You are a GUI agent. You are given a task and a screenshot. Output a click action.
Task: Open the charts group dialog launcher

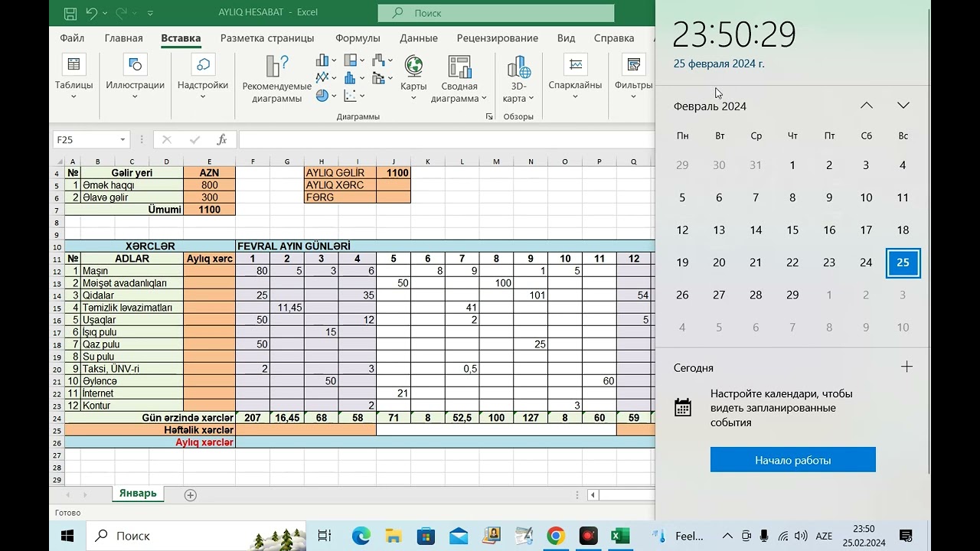point(489,117)
